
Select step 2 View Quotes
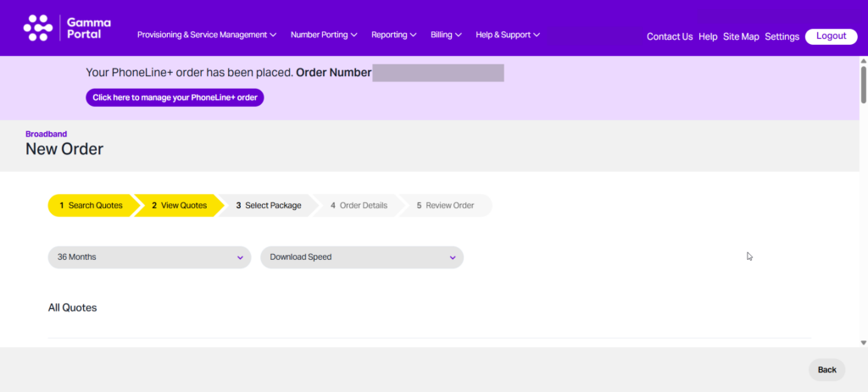(179, 206)
